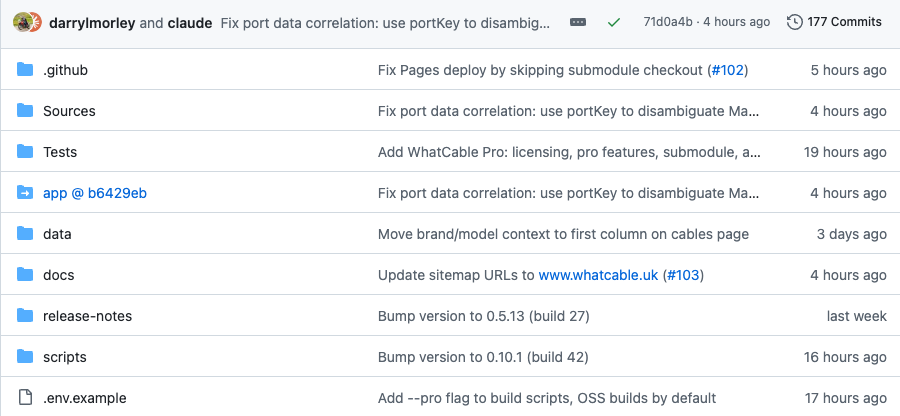Click the Sources folder icon

[x=25, y=111]
